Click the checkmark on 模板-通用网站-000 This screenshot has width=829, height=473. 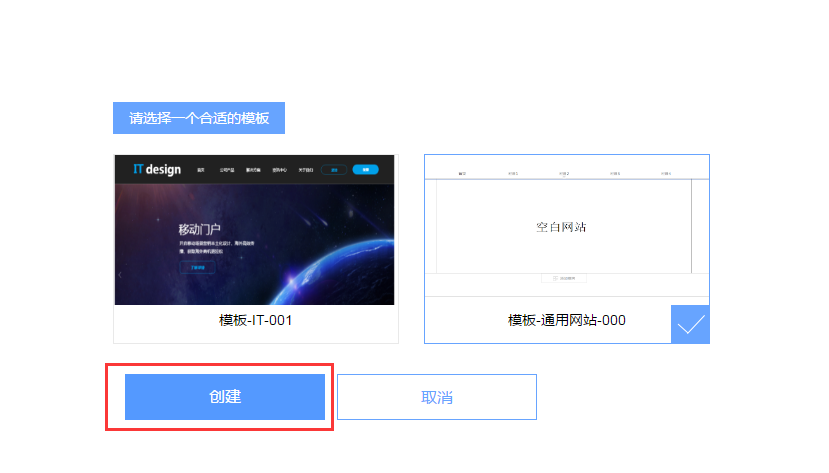(690, 324)
